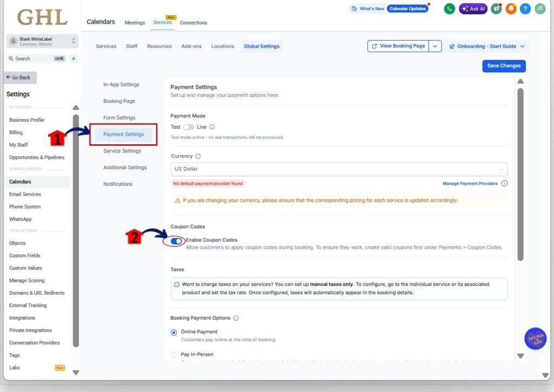Screen dimensions: 554x392
Task: Open the Manage Payment Providers link
Action: [x=470, y=183]
